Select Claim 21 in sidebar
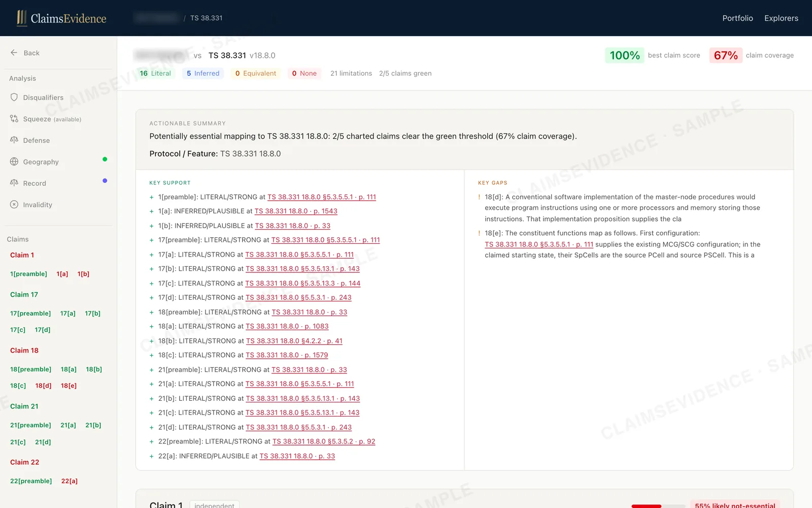Screen dimensions: 812x508 (24, 406)
